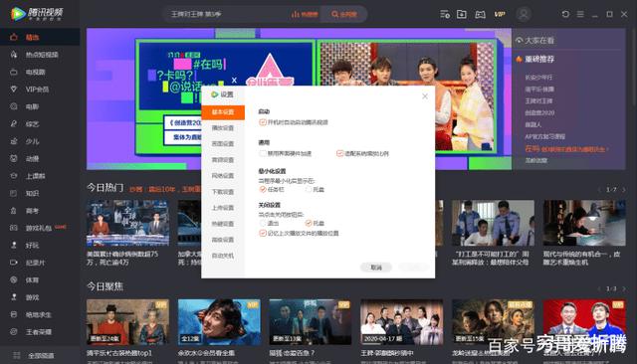Select 退出 under close setting
The width and height of the screenshot is (637, 364).
263,223
